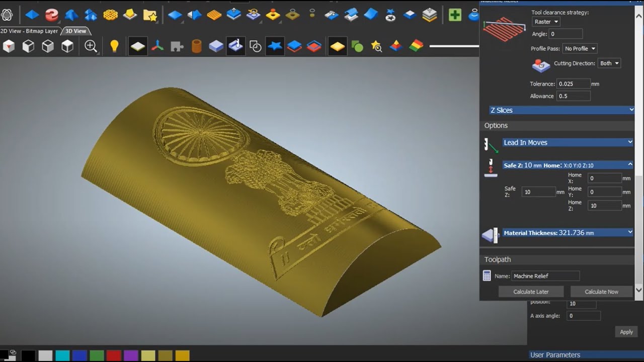This screenshot has height=362, width=644.
Task: Click the Home Z input field
Action: pyautogui.click(x=605, y=206)
